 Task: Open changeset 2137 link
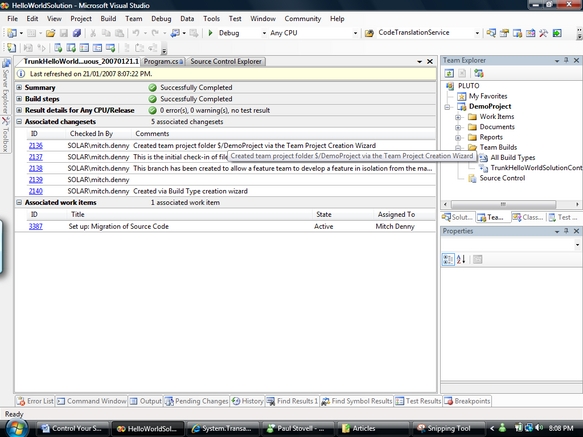[x=36, y=157]
